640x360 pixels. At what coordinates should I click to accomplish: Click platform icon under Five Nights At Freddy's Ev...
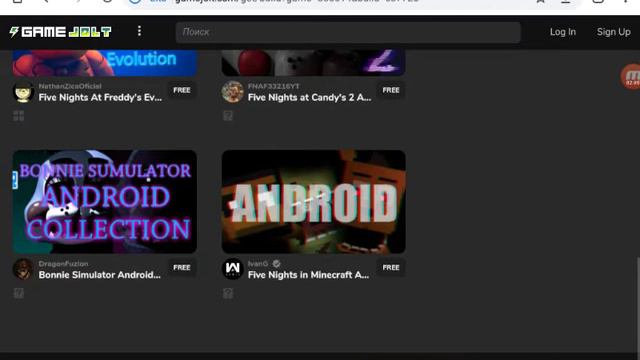18,116
